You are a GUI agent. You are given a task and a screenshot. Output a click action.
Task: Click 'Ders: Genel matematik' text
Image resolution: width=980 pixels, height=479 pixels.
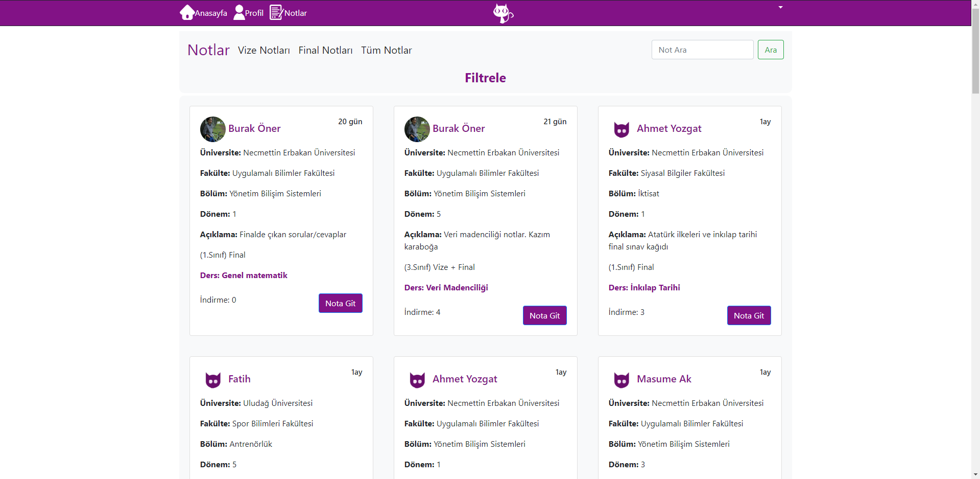click(244, 275)
